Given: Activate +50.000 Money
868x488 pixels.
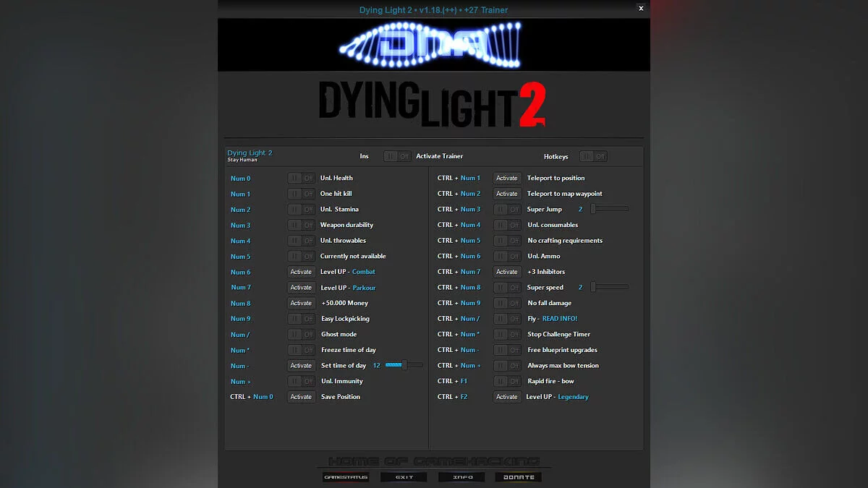Looking at the screenshot, I should click(x=301, y=303).
